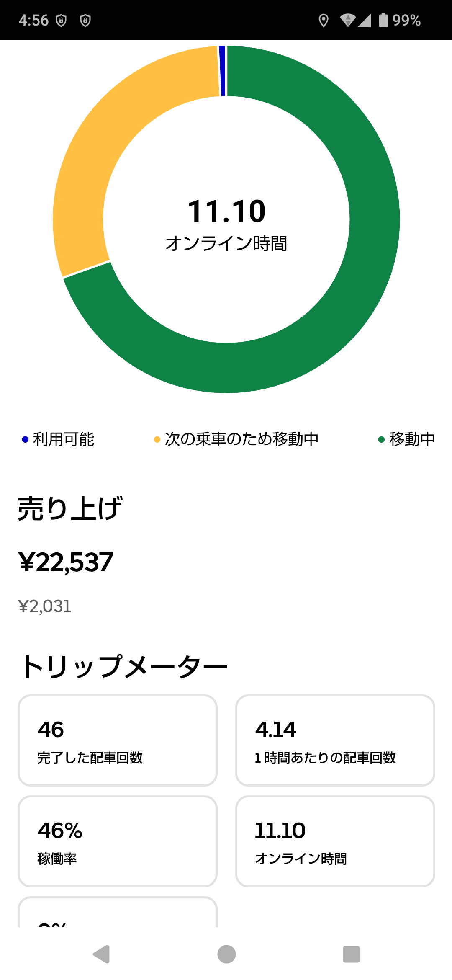This screenshot has width=452, height=980.
Task: Tap the location pin status icon
Action: coord(323,20)
